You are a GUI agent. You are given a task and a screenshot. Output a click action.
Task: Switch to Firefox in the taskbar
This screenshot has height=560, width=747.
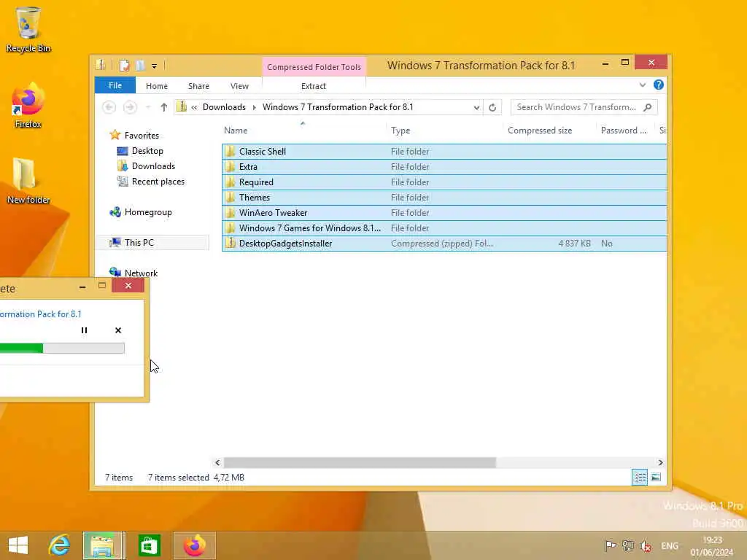pos(194,545)
